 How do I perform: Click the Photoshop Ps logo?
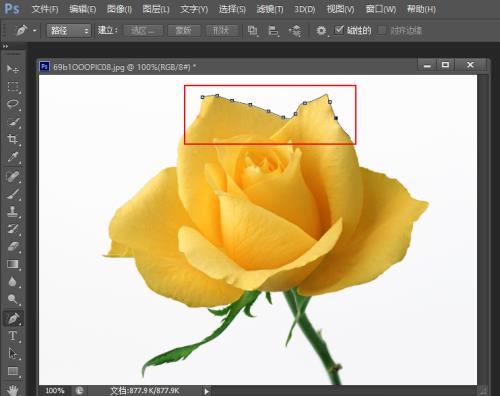pyautogui.click(x=12, y=8)
